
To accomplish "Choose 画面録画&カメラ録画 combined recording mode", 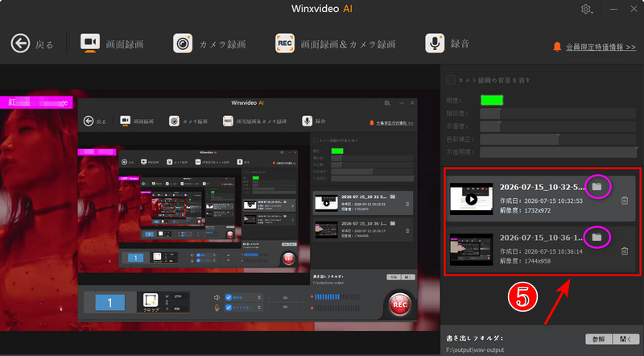I will [335, 43].
